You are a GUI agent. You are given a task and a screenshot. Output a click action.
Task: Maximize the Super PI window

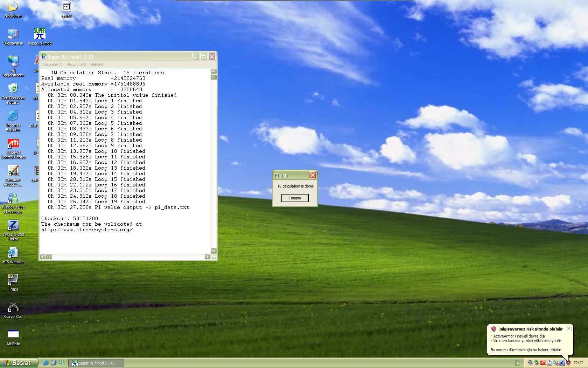204,56
